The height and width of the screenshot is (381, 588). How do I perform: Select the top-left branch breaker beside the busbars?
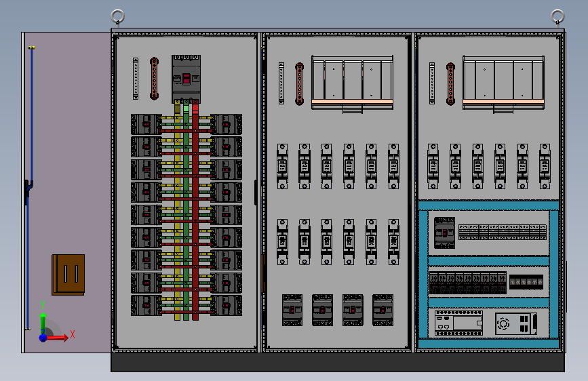(146, 124)
